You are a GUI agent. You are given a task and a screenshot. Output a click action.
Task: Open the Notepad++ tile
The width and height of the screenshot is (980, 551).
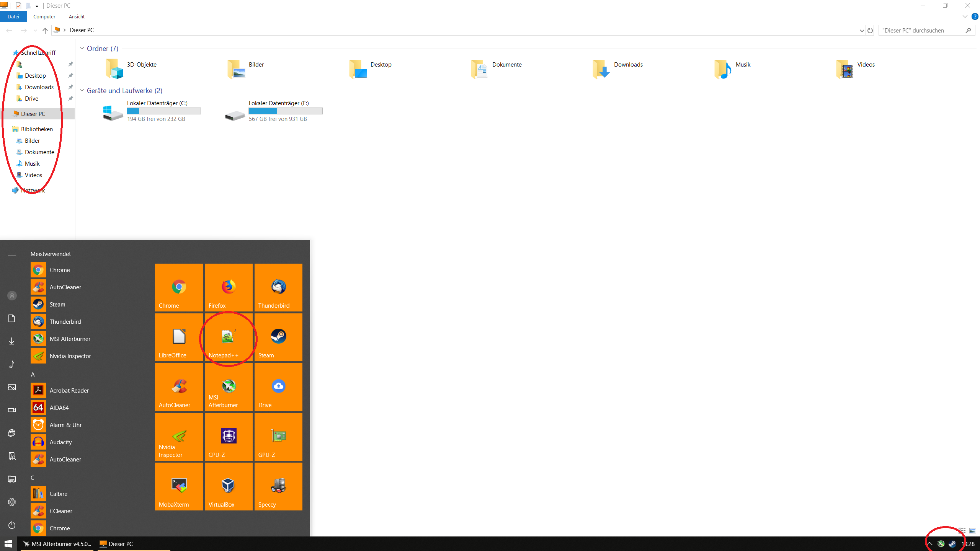click(x=229, y=337)
